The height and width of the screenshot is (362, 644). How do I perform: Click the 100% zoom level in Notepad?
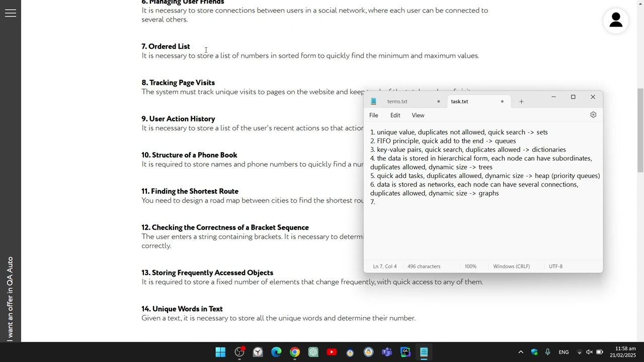click(470, 266)
